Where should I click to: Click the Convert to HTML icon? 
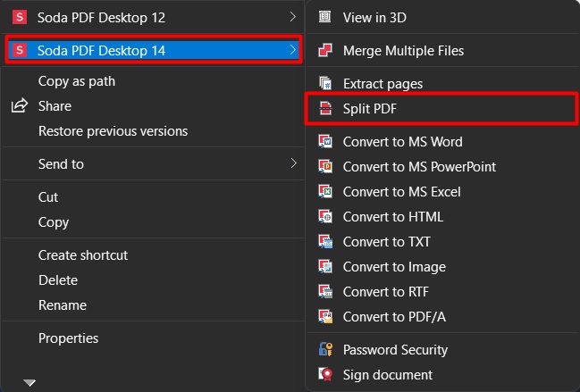(x=325, y=216)
